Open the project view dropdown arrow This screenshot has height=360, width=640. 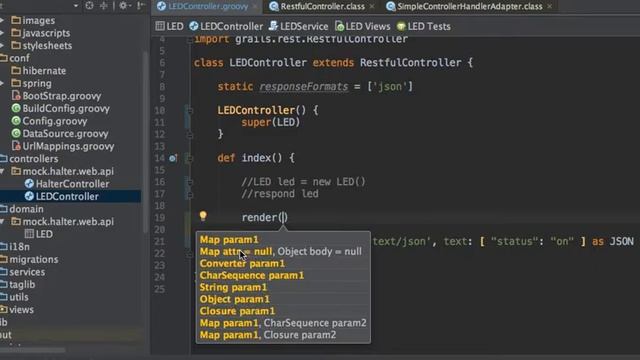(76, 6)
